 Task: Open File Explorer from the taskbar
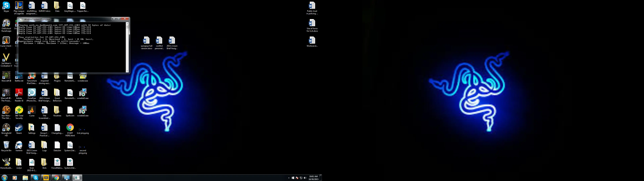[x=25, y=178]
